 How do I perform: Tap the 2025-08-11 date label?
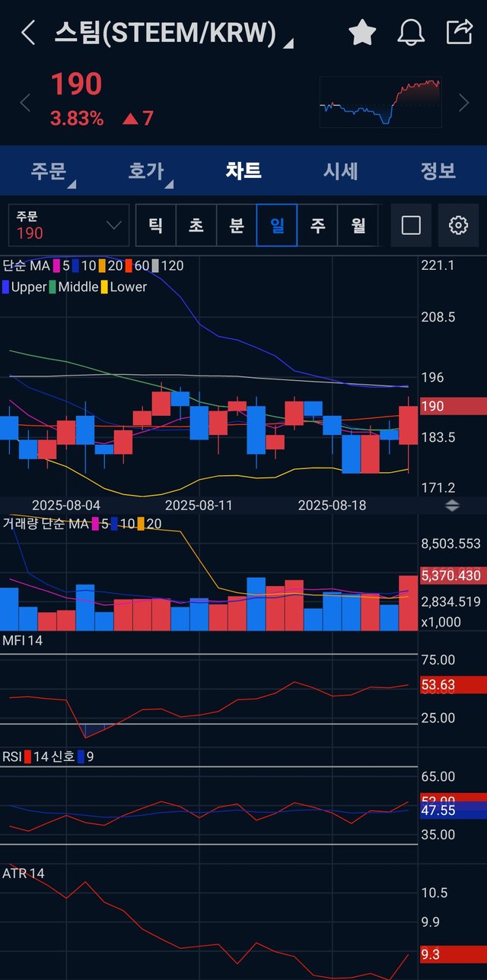(199, 505)
